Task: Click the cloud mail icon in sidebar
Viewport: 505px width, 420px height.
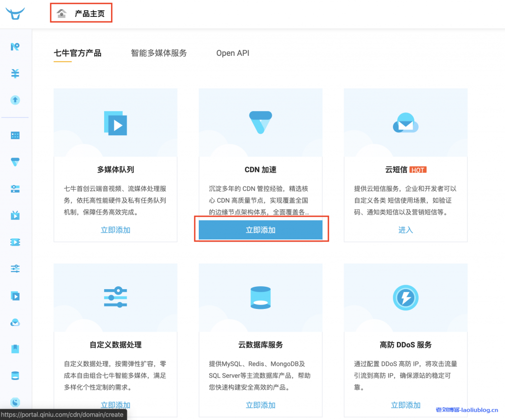Action: click(15, 322)
